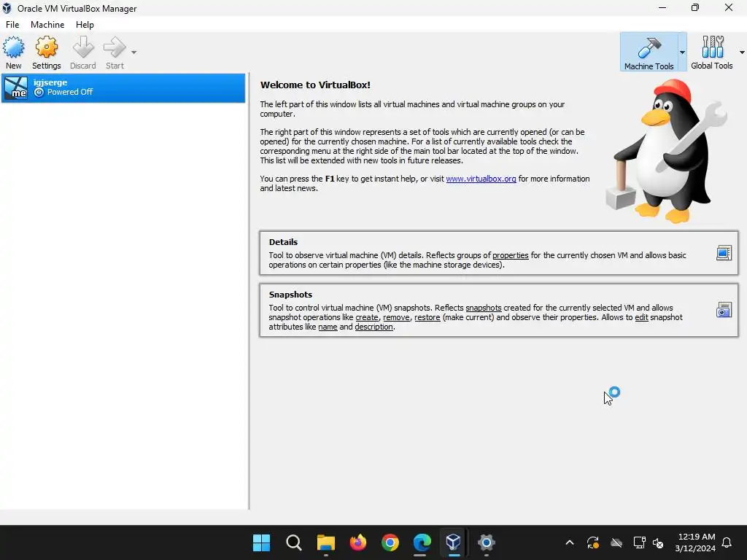Open Settings from the gear icon
This screenshot has width=747, height=560.
(46, 52)
